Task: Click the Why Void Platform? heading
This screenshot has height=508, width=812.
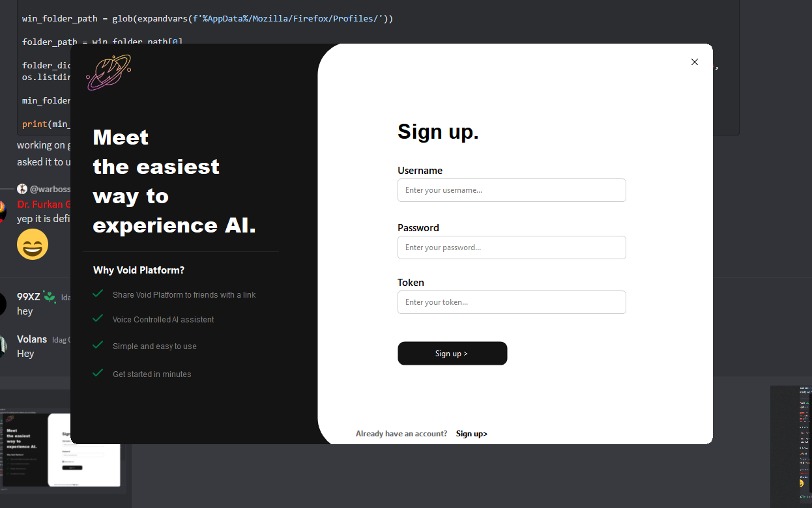Action: (x=139, y=270)
